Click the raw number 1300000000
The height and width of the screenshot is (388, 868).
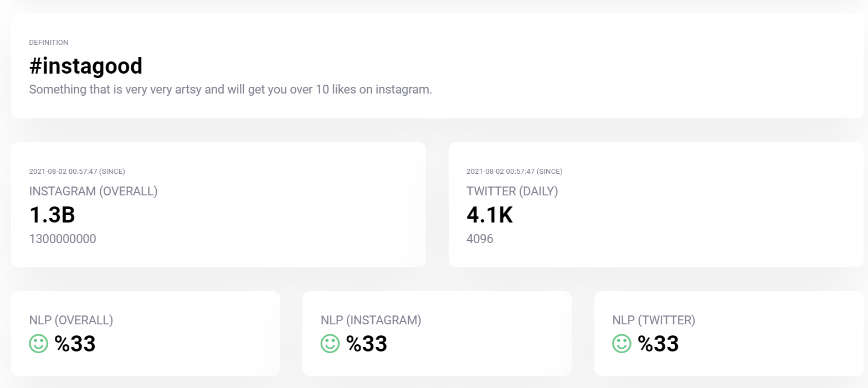[x=63, y=239]
